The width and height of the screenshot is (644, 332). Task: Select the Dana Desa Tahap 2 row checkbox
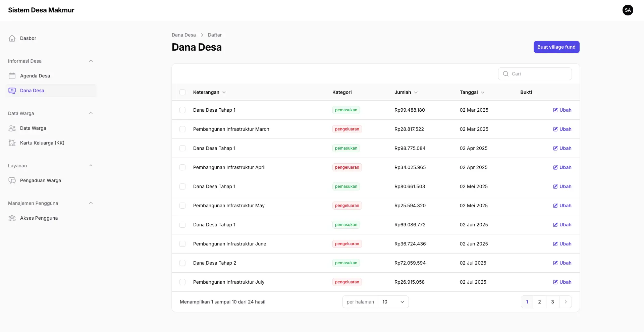coord(182,263)
